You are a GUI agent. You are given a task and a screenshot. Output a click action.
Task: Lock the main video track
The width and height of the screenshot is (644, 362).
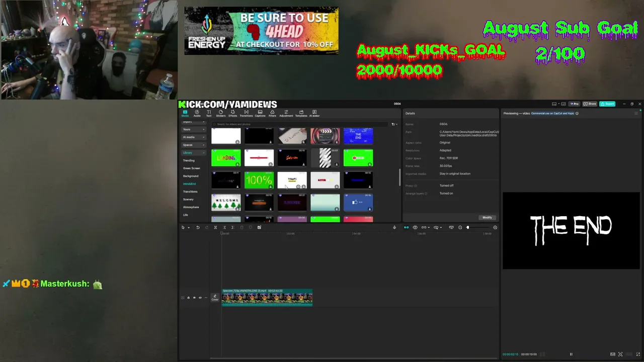[x=188, y=298]
